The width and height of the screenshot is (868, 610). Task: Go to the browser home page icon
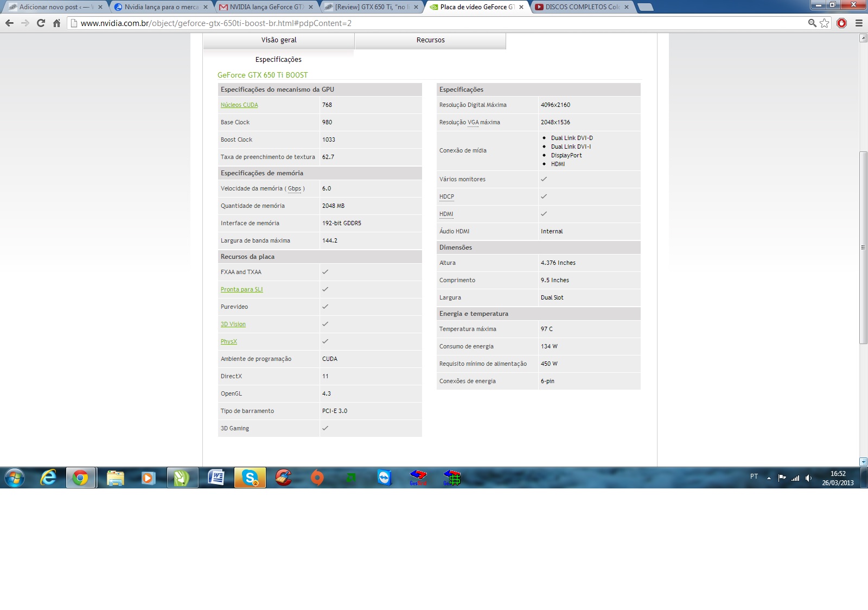point(56,23)
